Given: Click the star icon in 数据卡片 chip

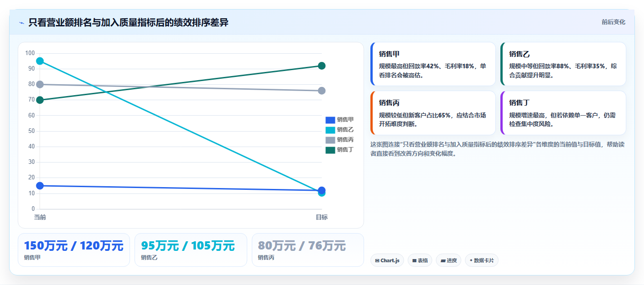Looking at the screenshot, I should 471,261.
